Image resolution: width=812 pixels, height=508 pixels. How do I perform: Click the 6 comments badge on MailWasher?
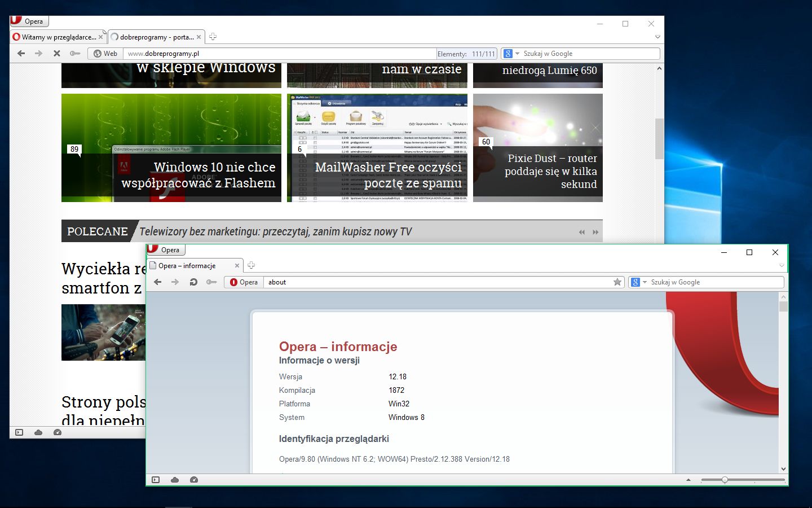[299, 150]
